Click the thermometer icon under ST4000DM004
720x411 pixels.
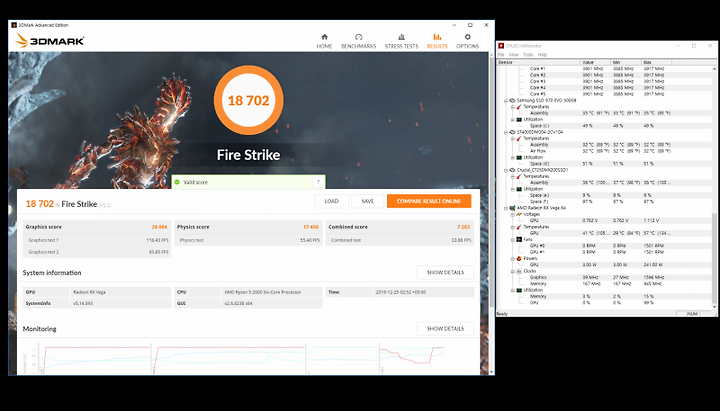[519, 138]
